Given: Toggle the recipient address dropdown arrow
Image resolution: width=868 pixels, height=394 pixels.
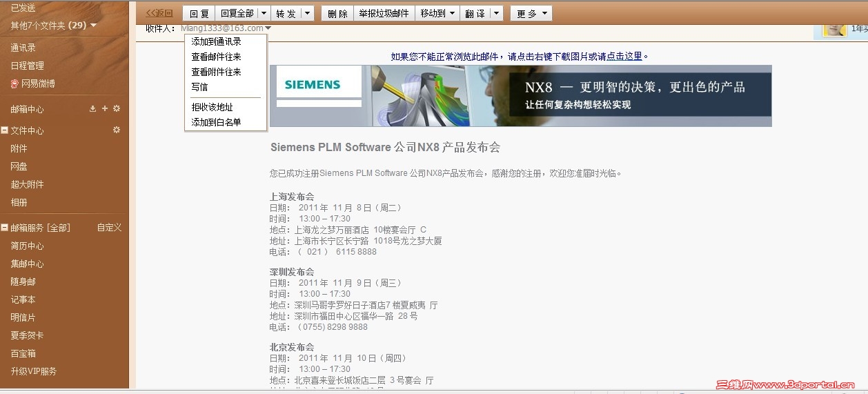Looking at the screenshot, I should pyautogui.click(x=268, y=28).
